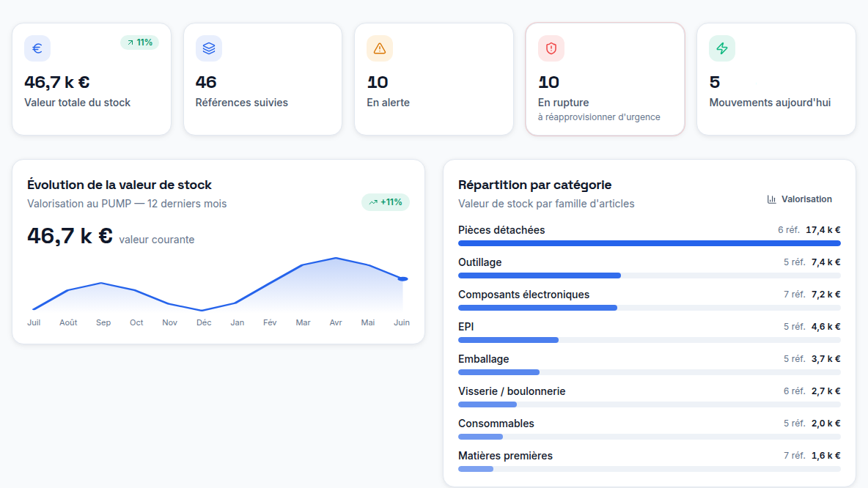Click the +11% trend badge in evolution chart
Viewport: 868px width, 488px height.
[386, 202]
